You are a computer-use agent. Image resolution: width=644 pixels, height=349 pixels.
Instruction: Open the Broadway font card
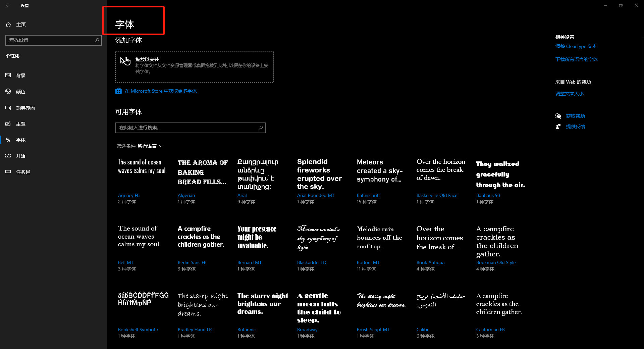(322, 315)
